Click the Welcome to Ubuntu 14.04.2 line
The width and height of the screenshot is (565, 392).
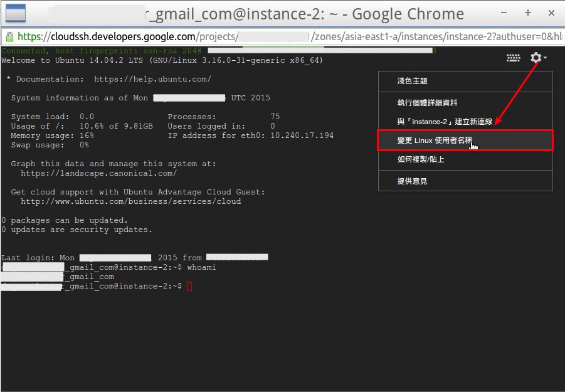point(162,61)
